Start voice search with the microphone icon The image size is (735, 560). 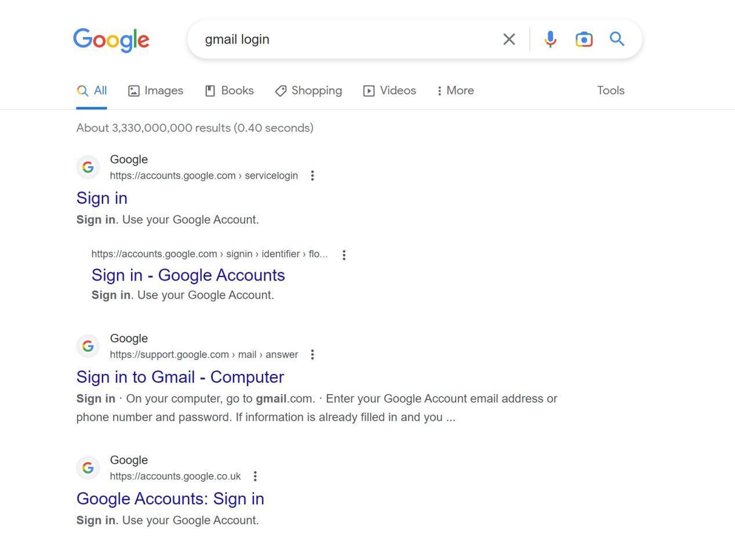pyautogui.click(x=551, y=39)
